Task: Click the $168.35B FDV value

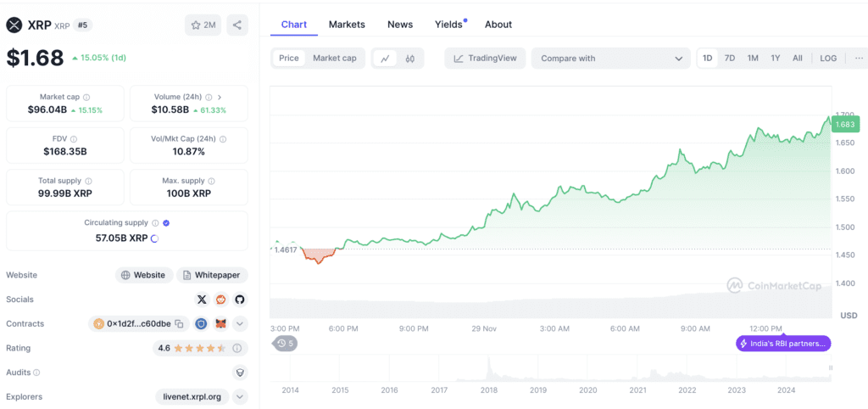Action: (65, 151)
